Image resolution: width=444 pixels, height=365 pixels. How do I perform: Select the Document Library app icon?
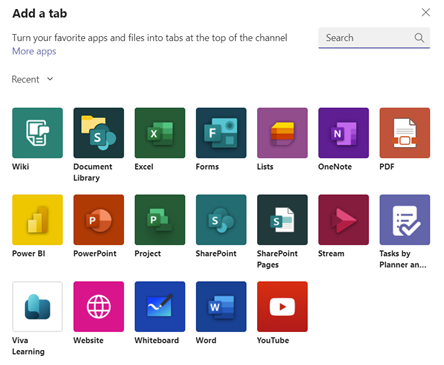99,133
